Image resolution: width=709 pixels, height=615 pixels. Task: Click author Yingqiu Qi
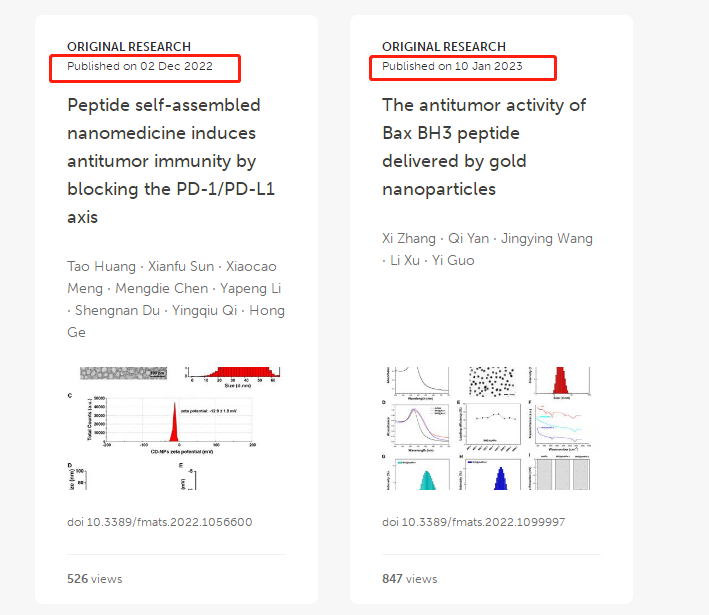click(x=204, y=311)
